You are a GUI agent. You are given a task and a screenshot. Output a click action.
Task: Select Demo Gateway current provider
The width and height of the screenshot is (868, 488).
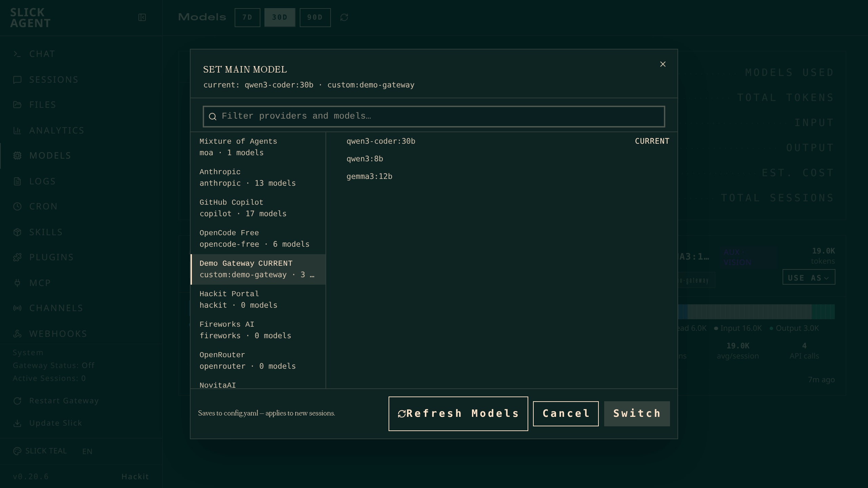[258, 269]
